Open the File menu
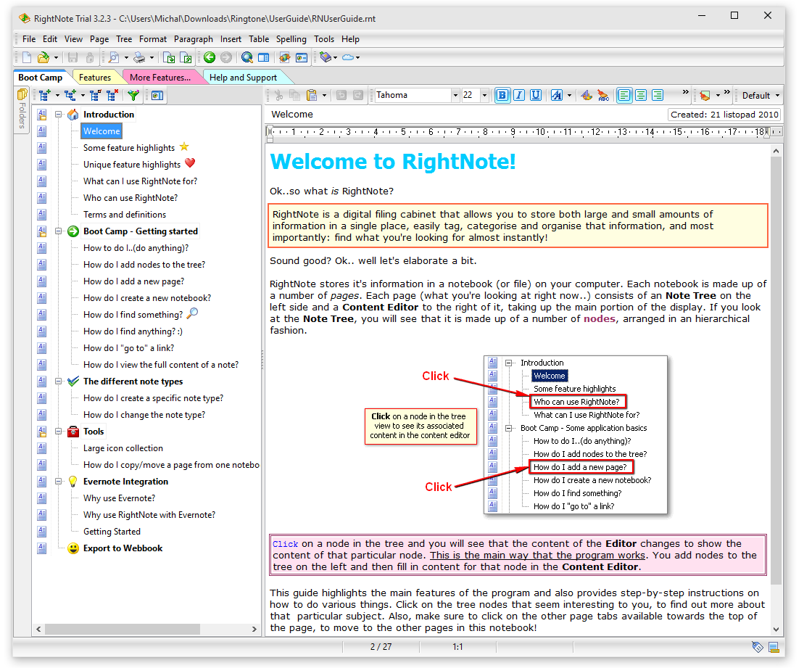This screenshot has width=812, height=668. (x=29, y=39)
